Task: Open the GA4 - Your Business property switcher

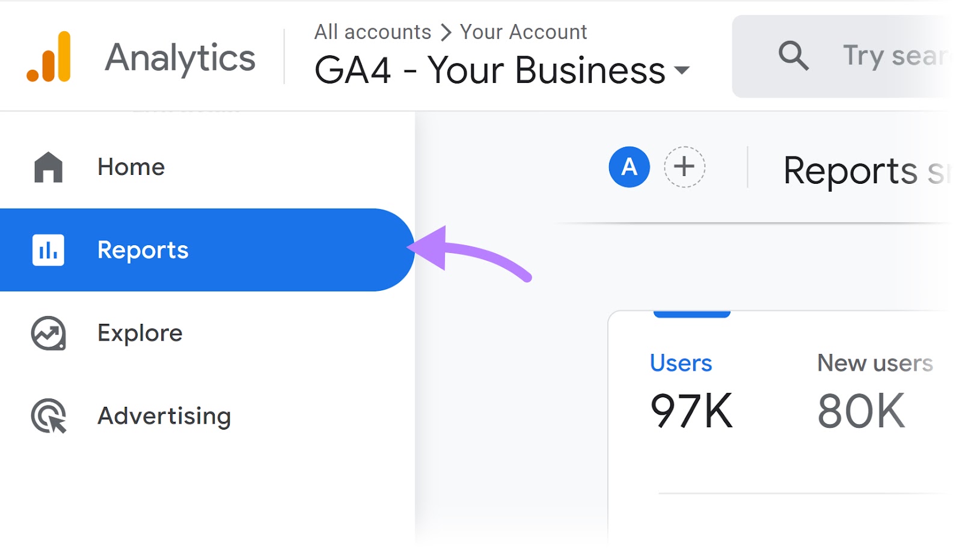Action: click(x=487, y=70)
